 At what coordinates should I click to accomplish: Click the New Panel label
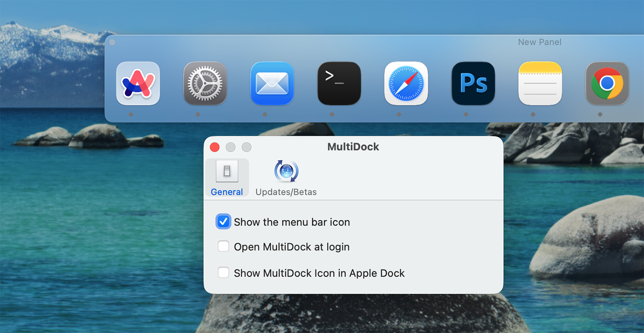[539, 42]
